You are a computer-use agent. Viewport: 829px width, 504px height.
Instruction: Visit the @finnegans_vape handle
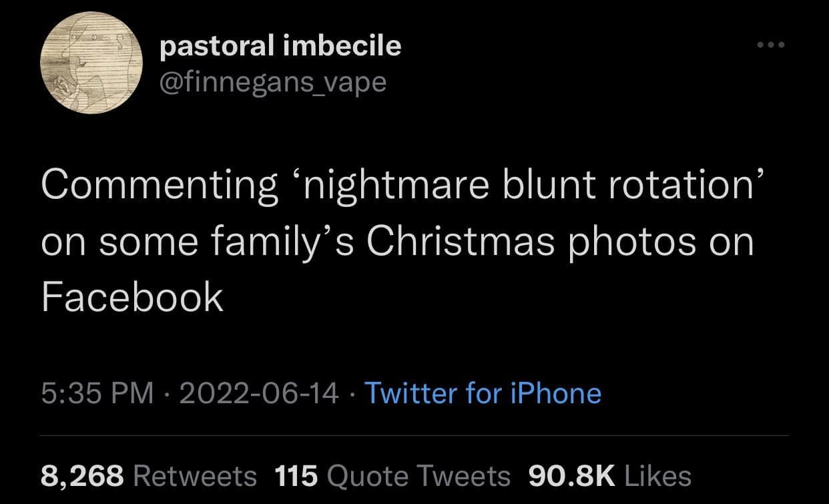(273, 81)
